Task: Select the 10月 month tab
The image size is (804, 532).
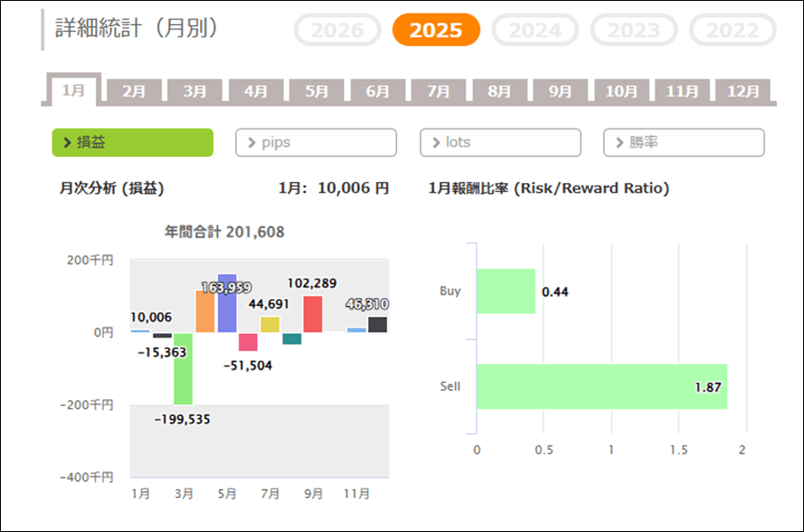Action: pyautogui.click(x=621, y=91)
